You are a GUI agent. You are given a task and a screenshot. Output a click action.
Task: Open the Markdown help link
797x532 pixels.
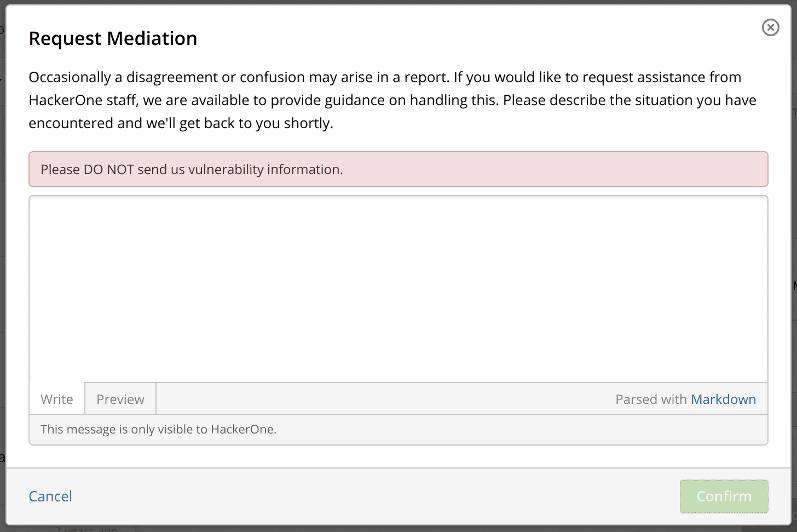723,399
